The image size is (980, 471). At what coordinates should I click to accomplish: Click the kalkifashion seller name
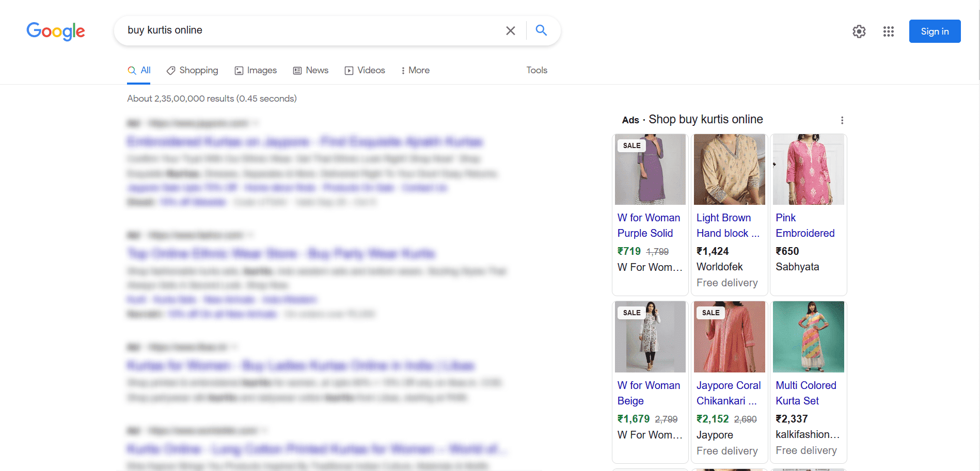[808, 434]
